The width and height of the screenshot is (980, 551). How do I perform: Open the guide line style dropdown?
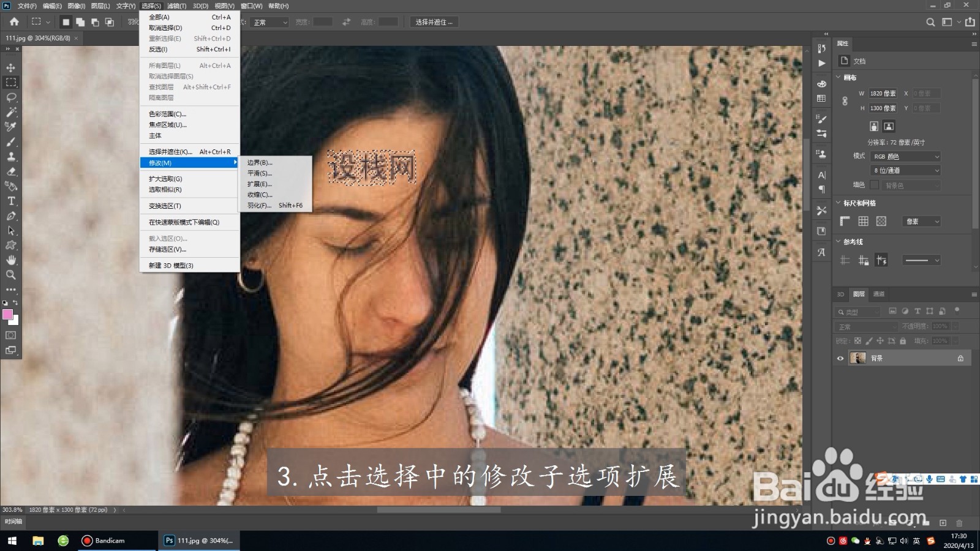pyautogui.click(x=922, y=260)
